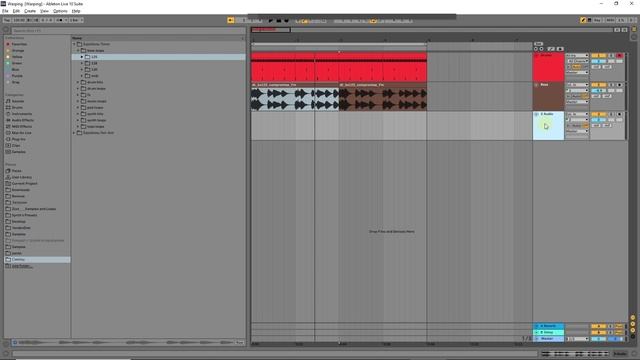Viewport: 640px width, 360px height.
Task: Filter browser by Green collection
Action: click(x=17, y=63)
